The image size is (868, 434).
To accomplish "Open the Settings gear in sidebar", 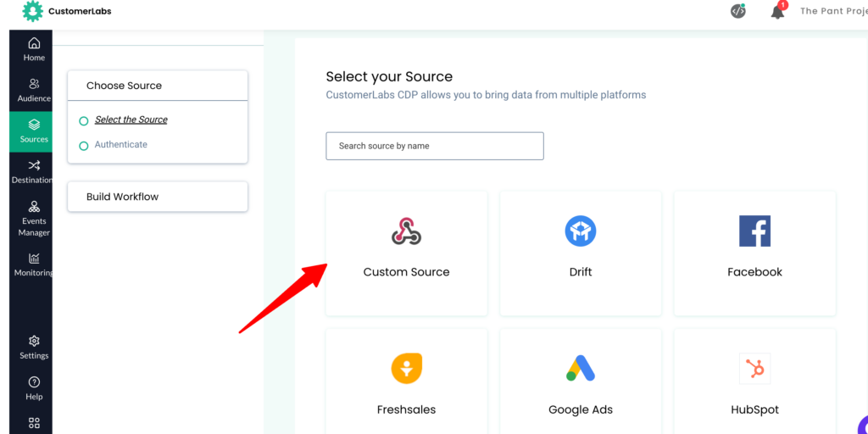I will pyautogui.click(x=34, y=341).
